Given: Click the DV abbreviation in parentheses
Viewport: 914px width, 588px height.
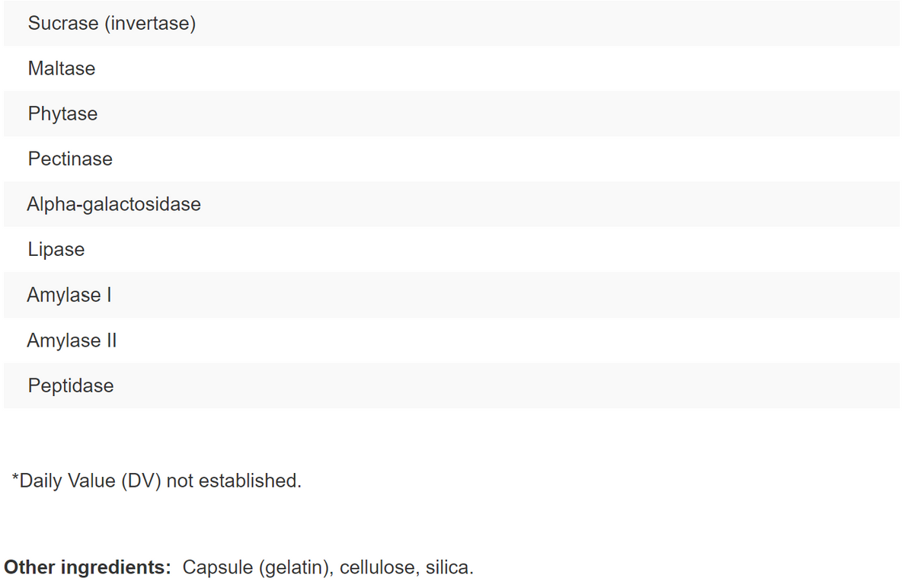Looking at the screenshot, I should pyautogui.click(x=141, y=481).
